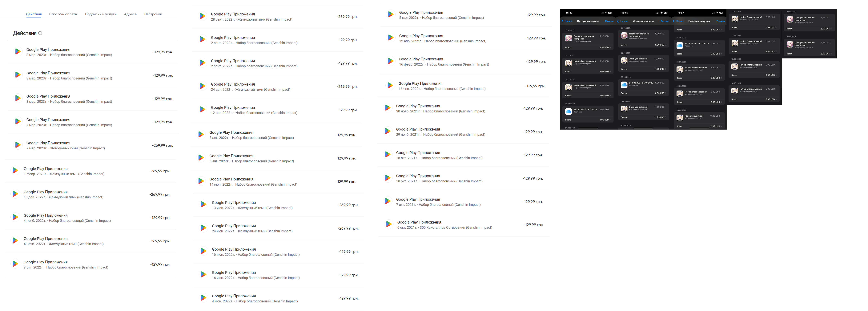The width and height of the screenshot is (868, 311).
Task: Tap Готово in the third phone screen
Action: [x=720, y=21]
